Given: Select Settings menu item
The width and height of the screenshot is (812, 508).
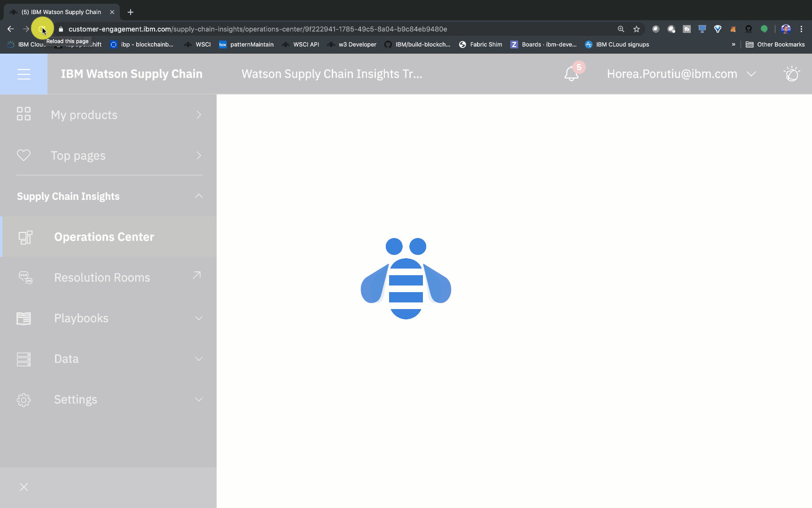Looking at the screenshot, I should tap(109, 400).
